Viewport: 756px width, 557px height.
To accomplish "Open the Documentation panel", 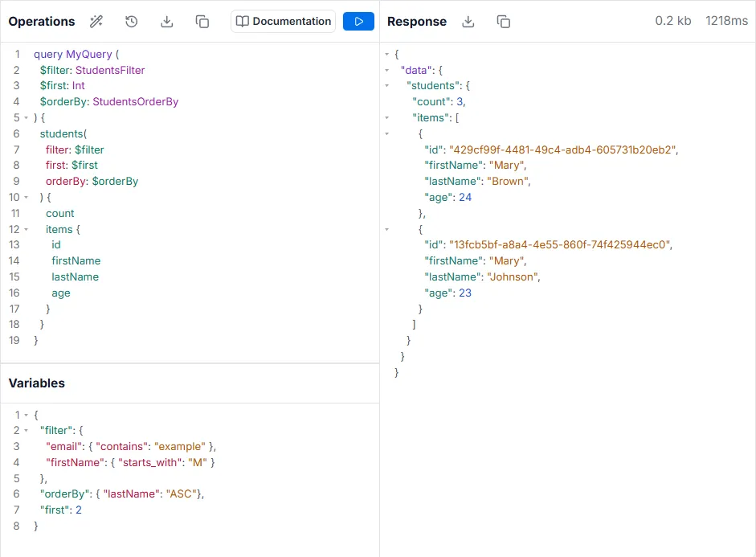I will [283, 22].
